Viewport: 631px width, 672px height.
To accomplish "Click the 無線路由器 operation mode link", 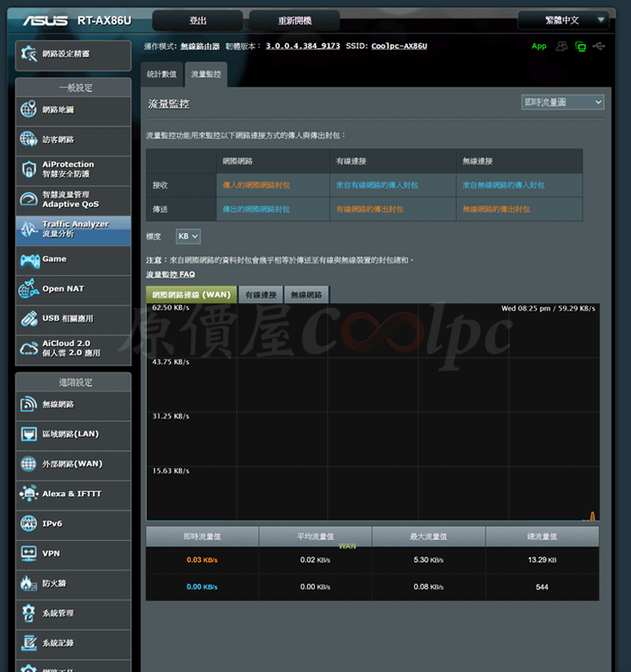I will (x=200, y=46).
